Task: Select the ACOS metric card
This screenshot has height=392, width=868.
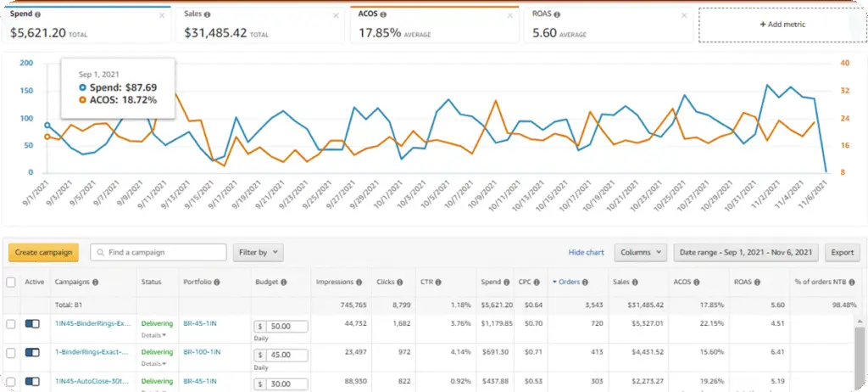Action: pyautogui.click(x=435, y=25)
